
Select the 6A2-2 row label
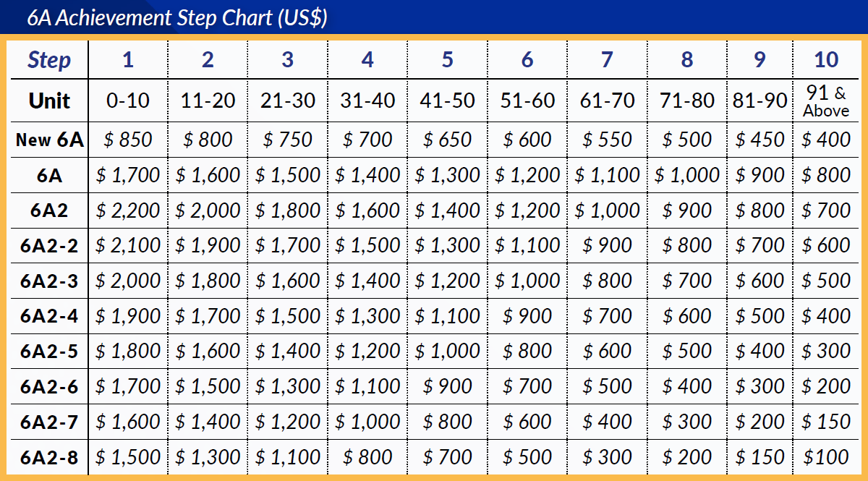tap(49, 246)
